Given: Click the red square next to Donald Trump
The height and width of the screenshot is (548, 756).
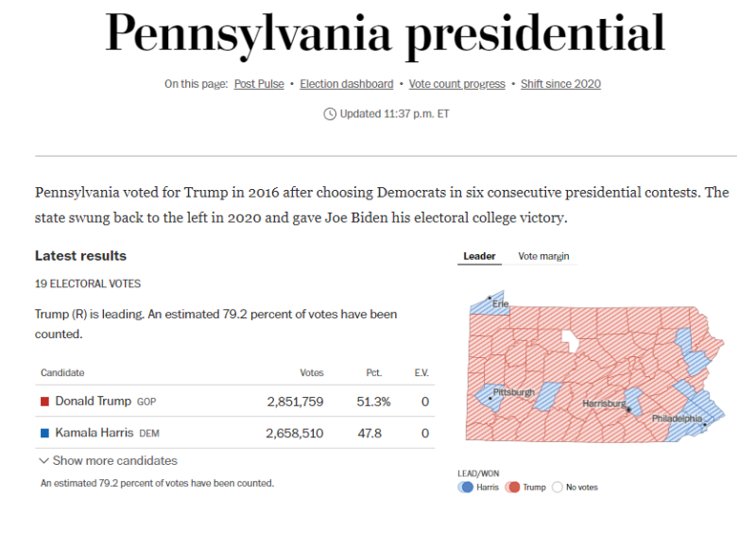Looking at the screenshot, I should pyautogui.click(x=44, y=402).
